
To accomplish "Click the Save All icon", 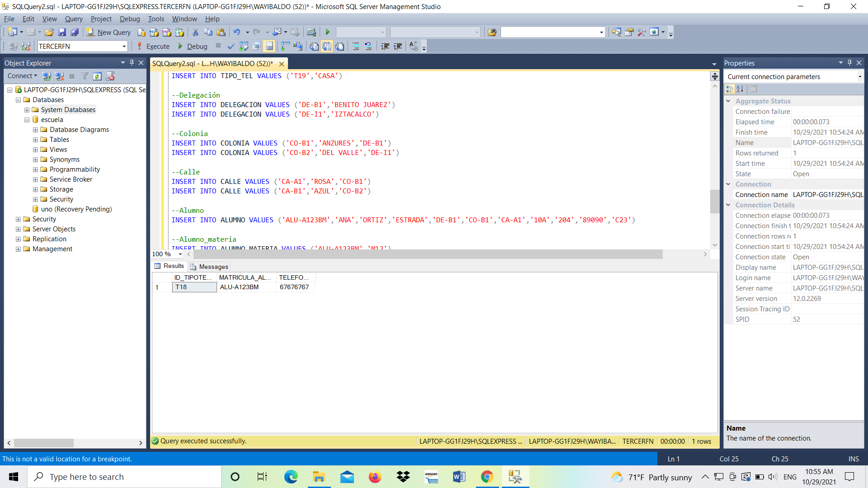I will pyautogui.click(x=75, y=32).
